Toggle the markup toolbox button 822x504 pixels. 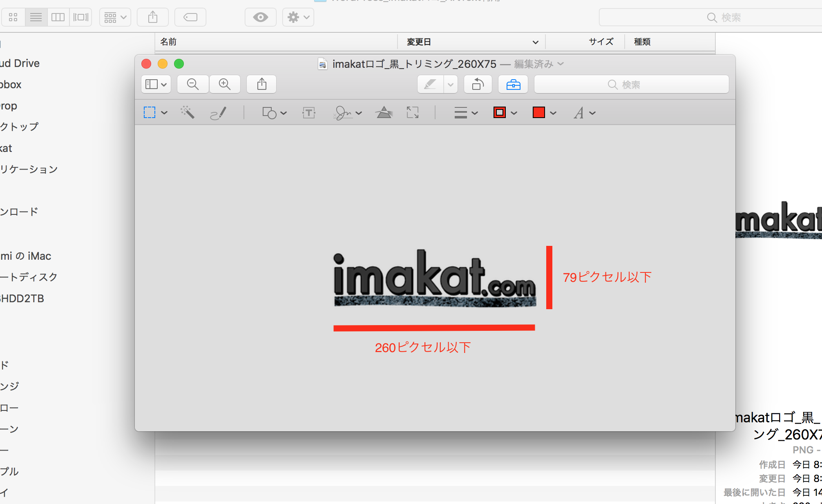point(513,84)
